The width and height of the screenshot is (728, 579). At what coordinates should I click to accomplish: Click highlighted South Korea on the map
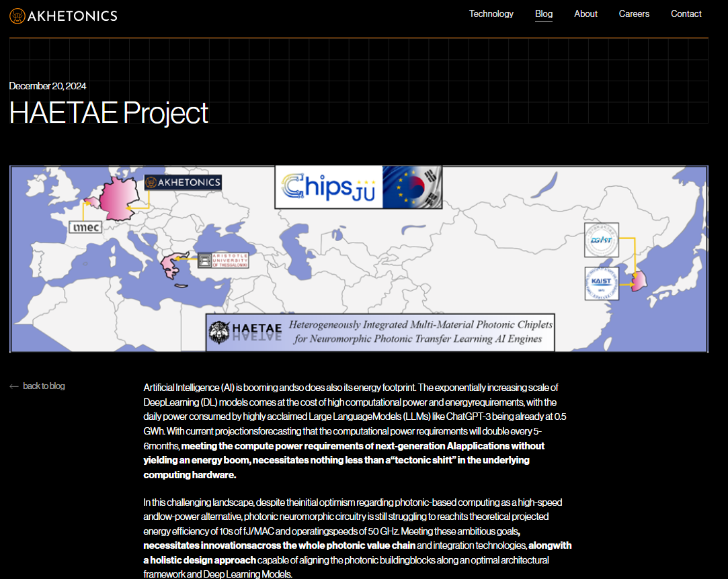coord(639,279)
